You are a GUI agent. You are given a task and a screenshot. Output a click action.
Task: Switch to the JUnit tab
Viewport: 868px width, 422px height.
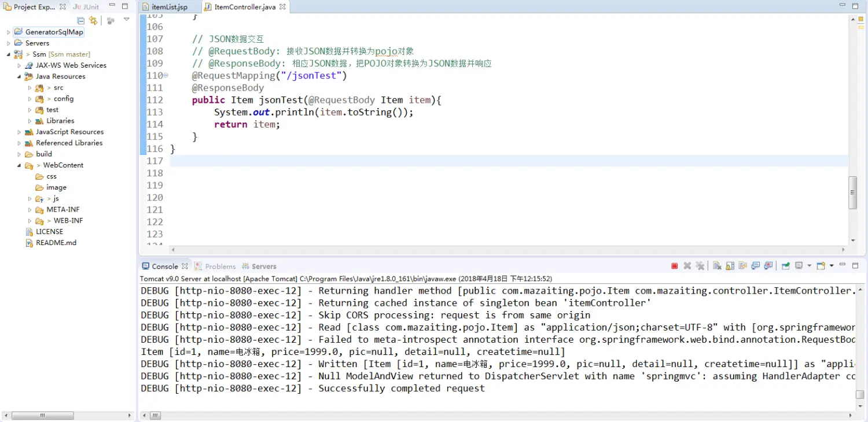86,7
